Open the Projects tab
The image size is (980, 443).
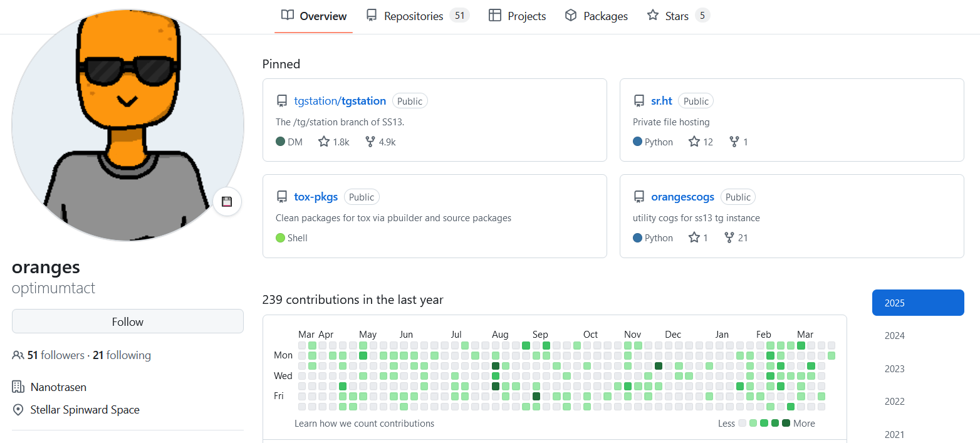[517, 16]
